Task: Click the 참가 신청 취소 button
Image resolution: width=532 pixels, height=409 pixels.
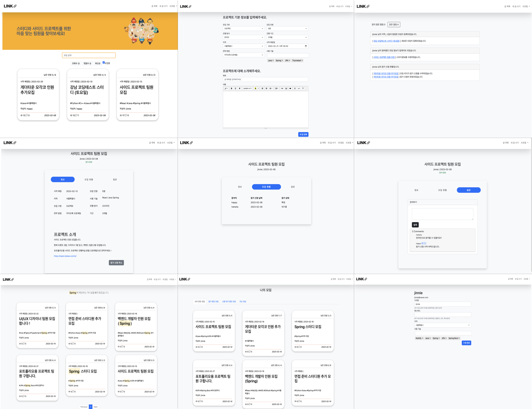Action: coord(116,263)
